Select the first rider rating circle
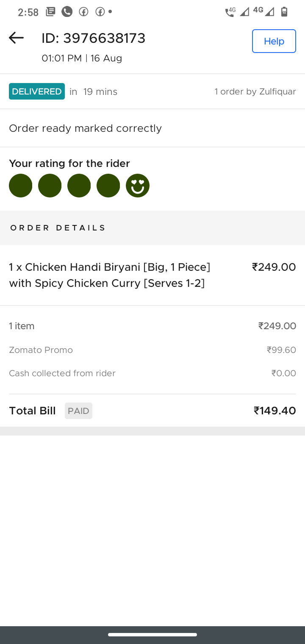 21,186
